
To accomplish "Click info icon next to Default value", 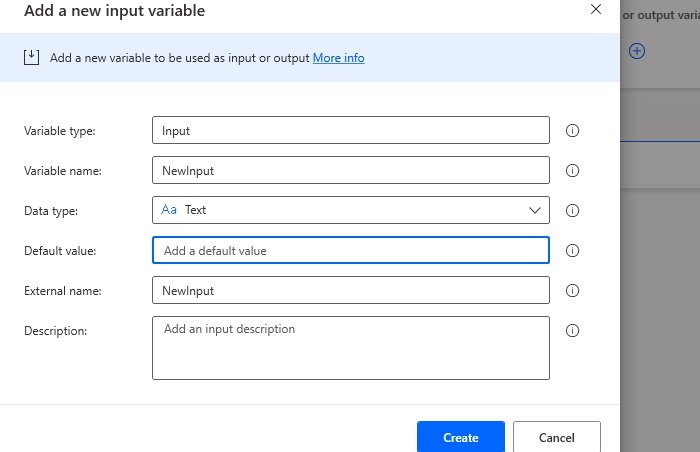I will [572, 251].
